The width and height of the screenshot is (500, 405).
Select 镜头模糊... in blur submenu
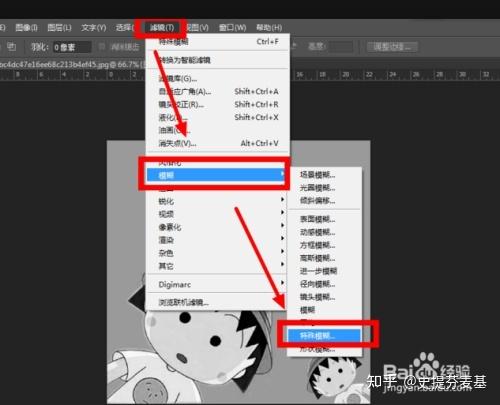[324, 297]
